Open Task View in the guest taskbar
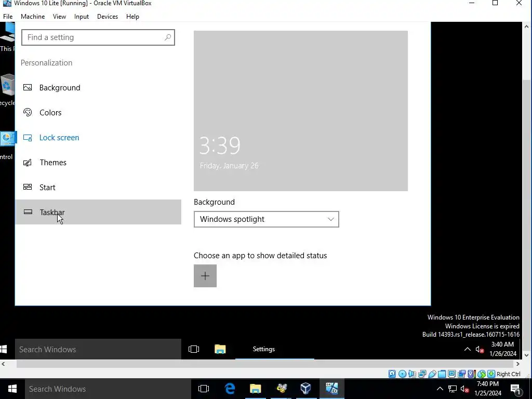The height and width of the screenshot is (399, 532). 194,349
